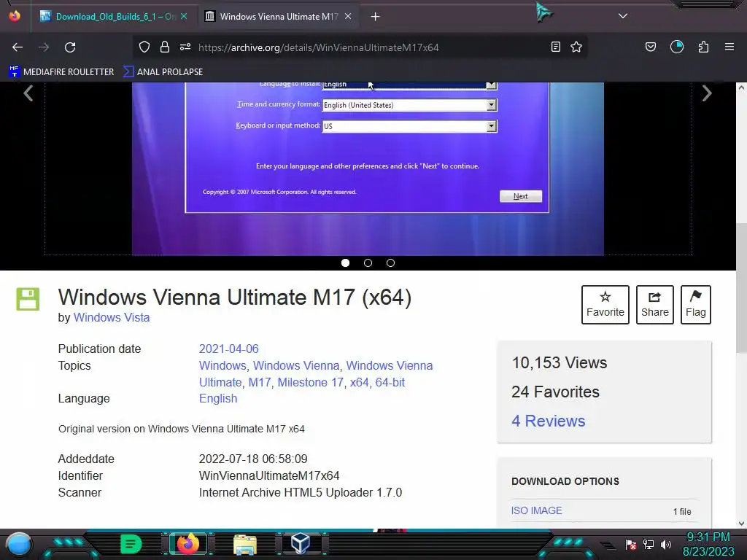The width and height of the screenshot is (747, 560).
Task: Open VirtualBox from taskbar
Action: pyautogui.click(x=301, y=543)
